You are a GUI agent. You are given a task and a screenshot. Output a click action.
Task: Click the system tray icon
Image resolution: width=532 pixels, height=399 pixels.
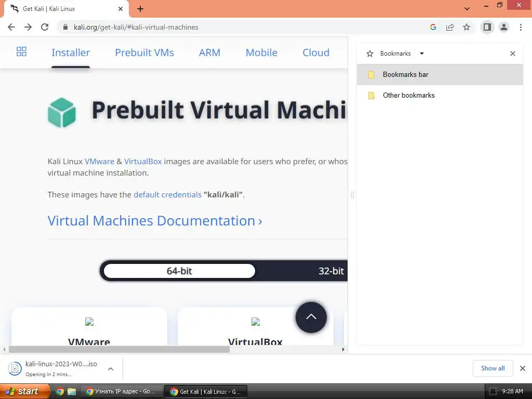point(493,392)
